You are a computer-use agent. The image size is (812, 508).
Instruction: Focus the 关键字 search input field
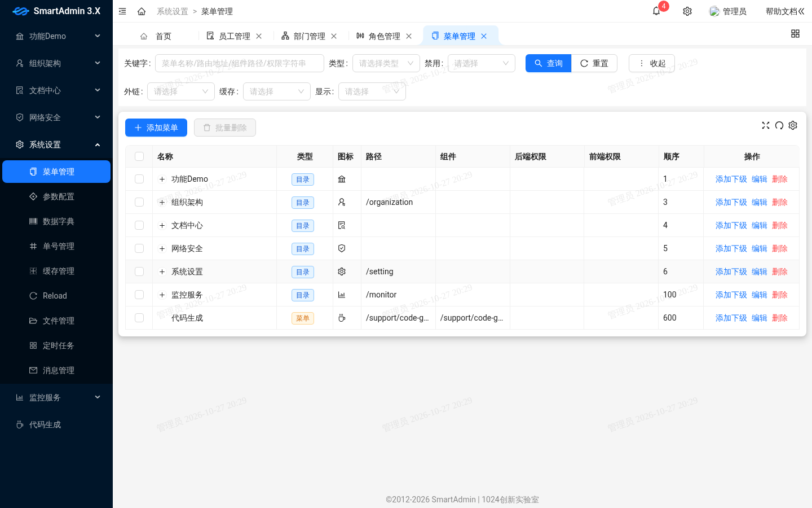click(240, 63)
